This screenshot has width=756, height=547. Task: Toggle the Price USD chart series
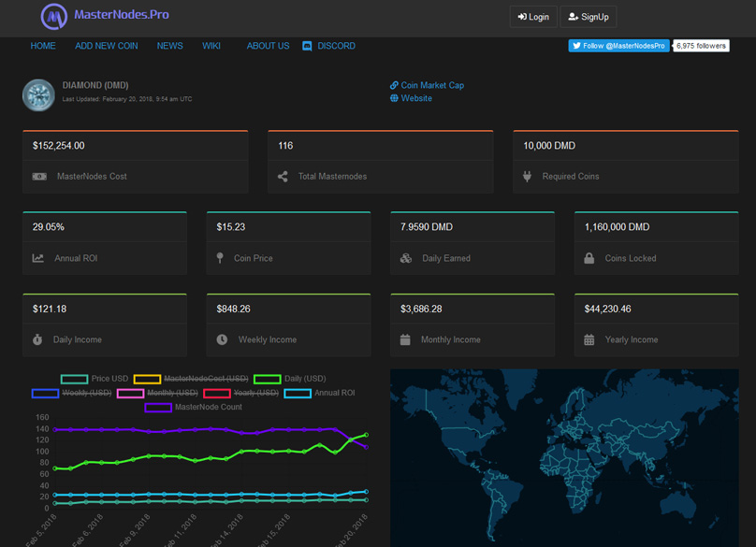(x=94, y=379)
